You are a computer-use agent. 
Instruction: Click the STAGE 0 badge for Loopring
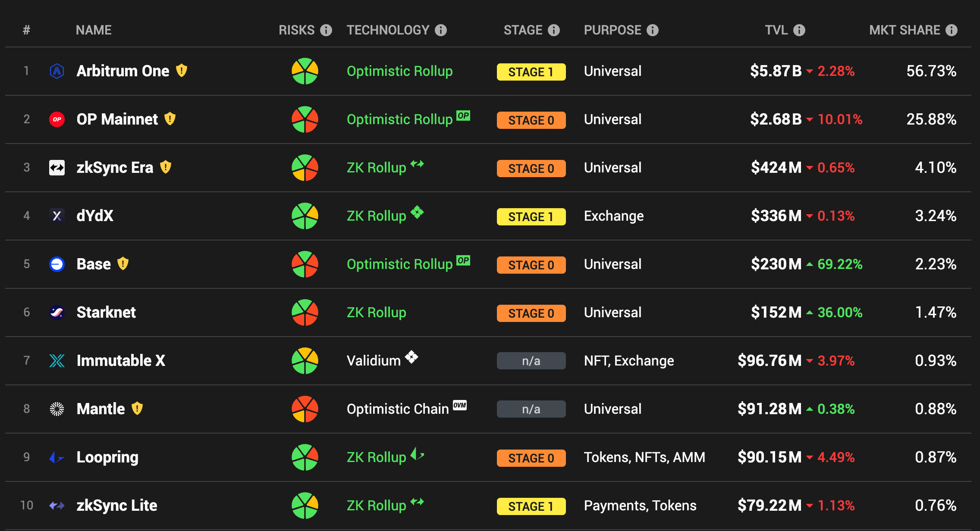(531, 458)
